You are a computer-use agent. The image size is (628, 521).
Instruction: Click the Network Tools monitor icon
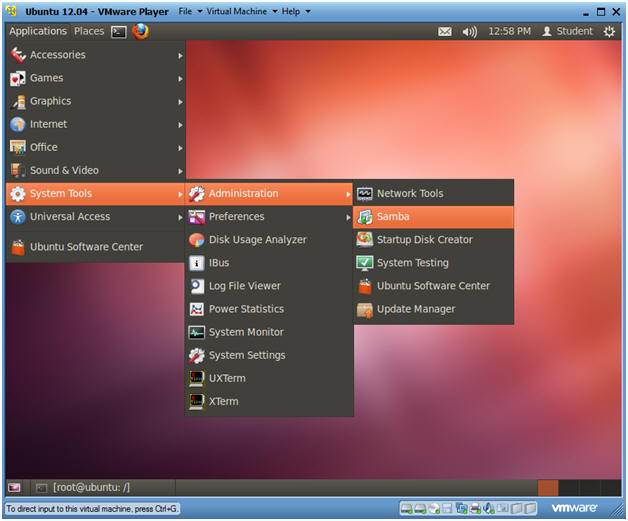tap(364, 194)
